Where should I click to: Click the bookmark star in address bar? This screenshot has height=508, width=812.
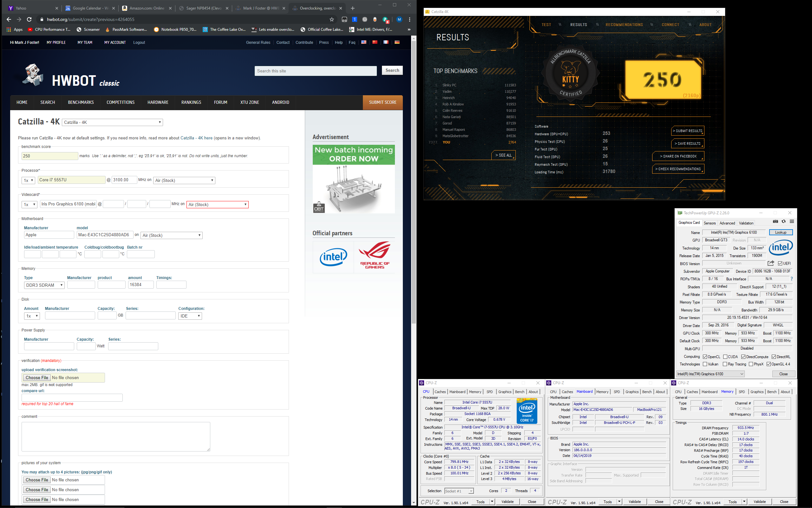tap(331, 19)
